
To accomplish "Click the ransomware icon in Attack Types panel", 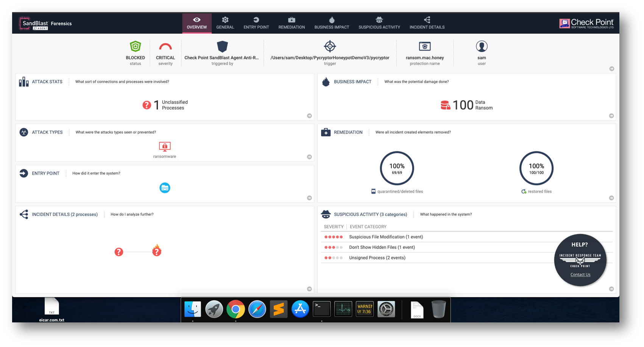I will 164,147.
